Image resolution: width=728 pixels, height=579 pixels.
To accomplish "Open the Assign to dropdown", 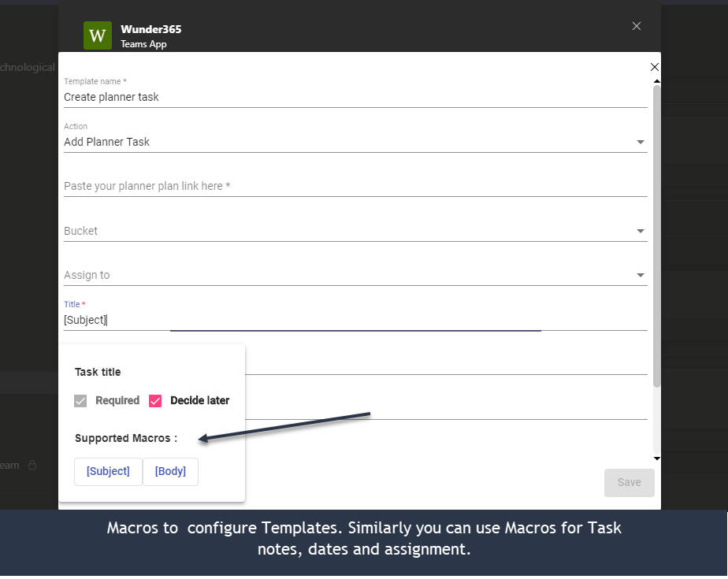I will 355,275.
